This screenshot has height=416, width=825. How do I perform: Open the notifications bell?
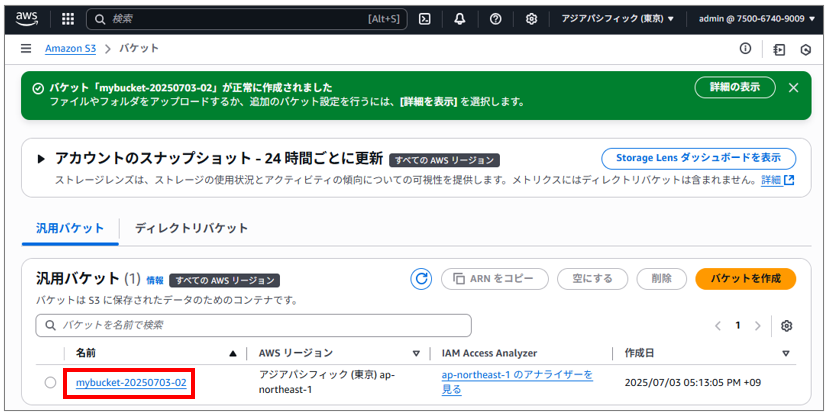tap(460, 19)
